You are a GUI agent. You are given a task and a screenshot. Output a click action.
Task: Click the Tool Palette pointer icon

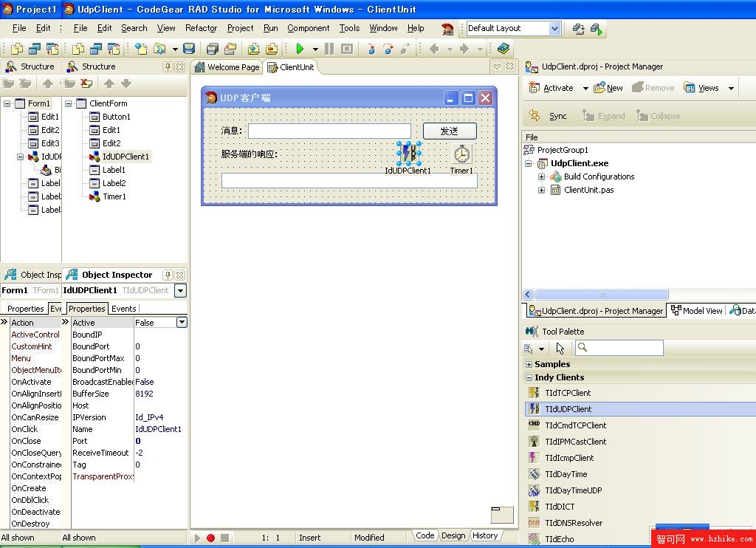click(560, 349)
